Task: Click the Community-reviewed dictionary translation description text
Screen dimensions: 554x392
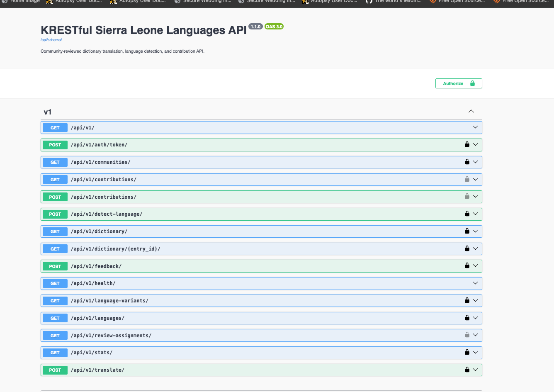Action: 122,51
